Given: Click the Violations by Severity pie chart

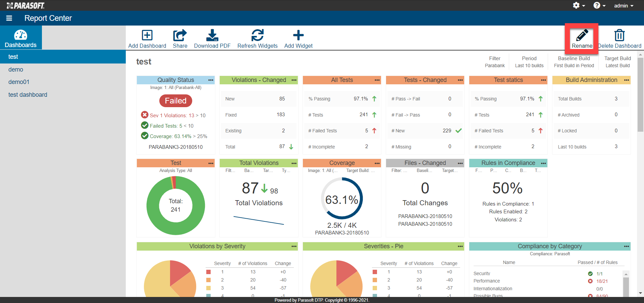Looking at the screenshot, I should click(x=170, y=279).
